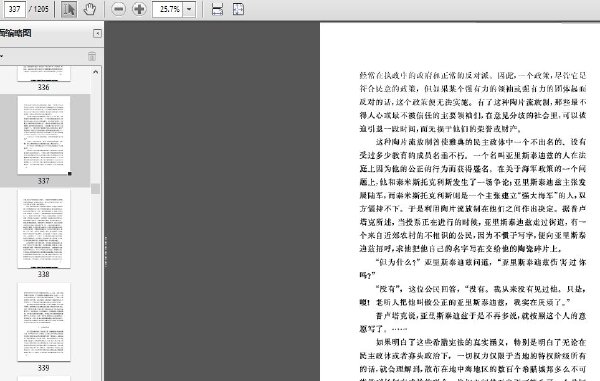This screenshot has height=381, width=600.
Task: Activate the Hand pan tool
Action: tap(90, 9)
